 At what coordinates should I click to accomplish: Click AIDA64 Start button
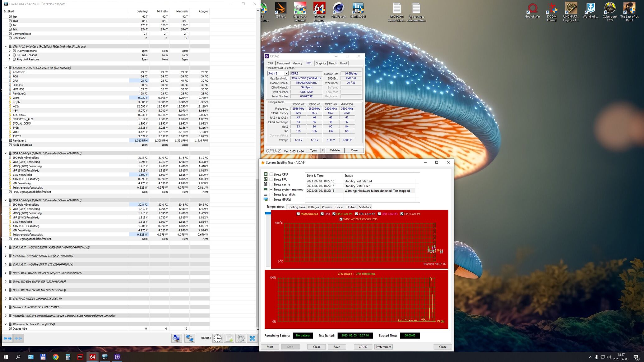coord(270,347)
